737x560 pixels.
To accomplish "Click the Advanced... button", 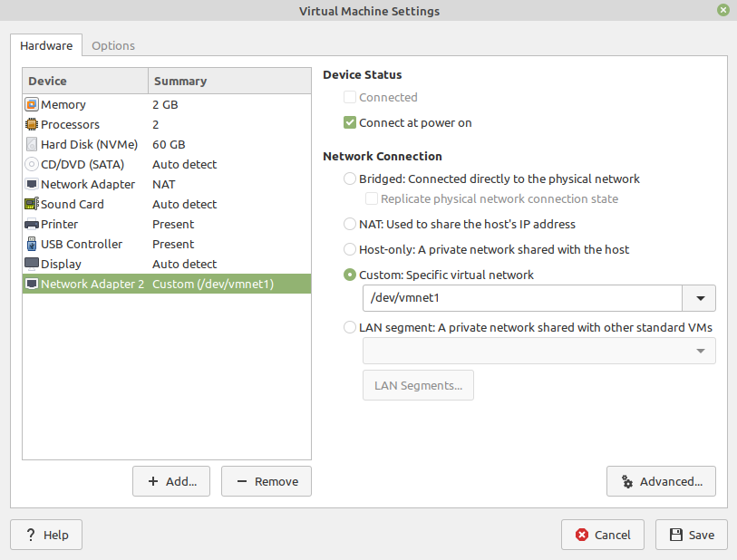I will [x=661, y=482].
